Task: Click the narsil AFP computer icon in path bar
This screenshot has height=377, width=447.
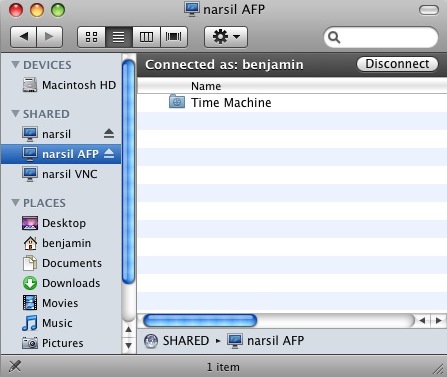Action: [x=235, y=341]
